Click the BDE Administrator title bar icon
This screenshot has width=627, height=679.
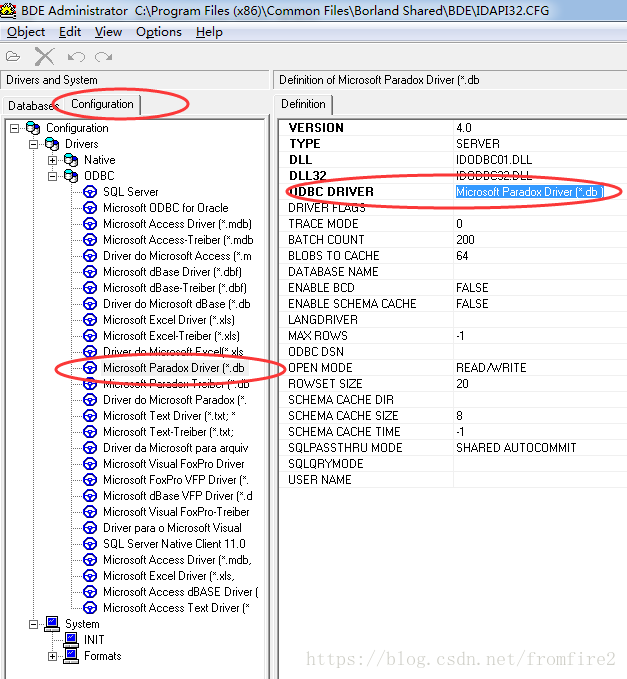(x=8, y=10)
